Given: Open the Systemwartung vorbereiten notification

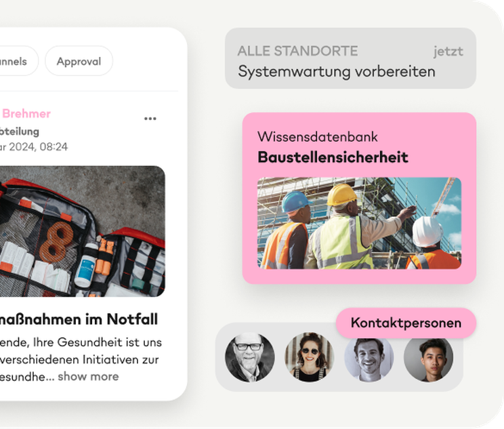Looking at the screenshot, I should 350,58.
